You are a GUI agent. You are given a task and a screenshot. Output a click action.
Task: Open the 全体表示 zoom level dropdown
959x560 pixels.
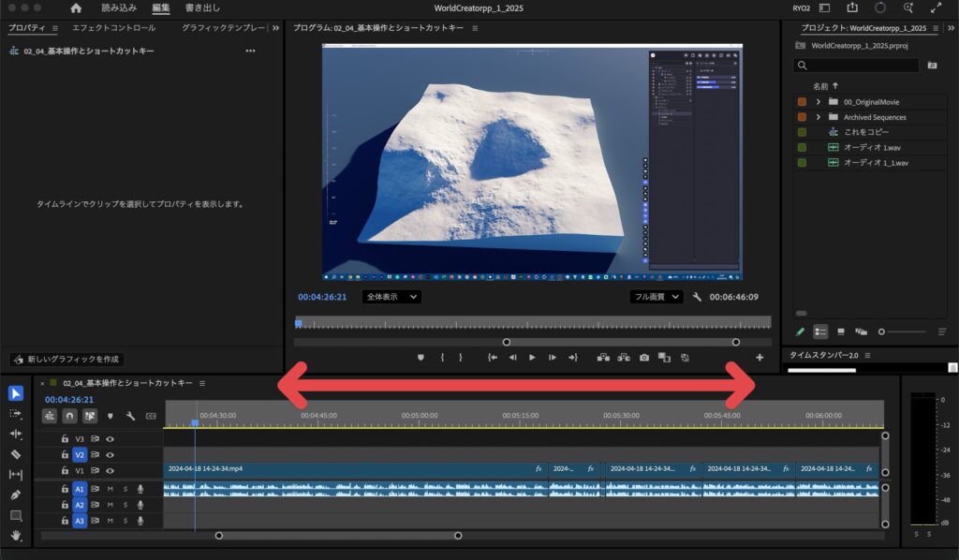[391, 297]
